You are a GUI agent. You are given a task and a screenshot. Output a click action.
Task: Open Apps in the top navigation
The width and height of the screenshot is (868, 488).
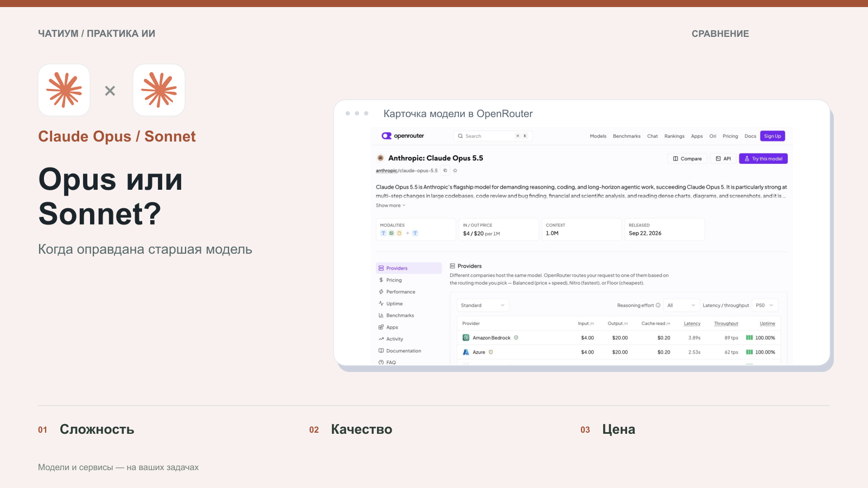coord(697,136)
